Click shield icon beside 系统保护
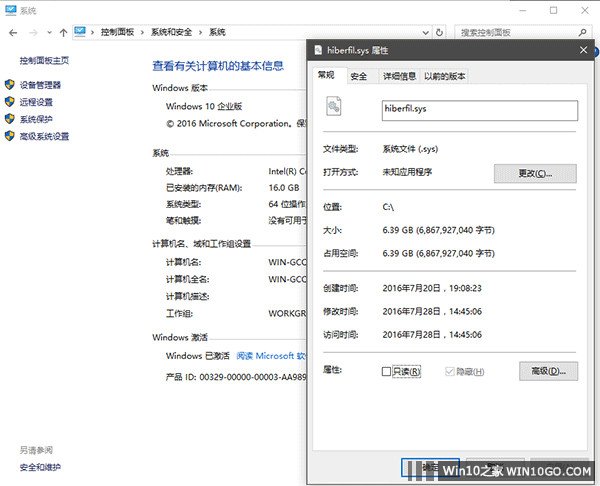The height and width of the screenshot is (486, 600). [10, 119]
